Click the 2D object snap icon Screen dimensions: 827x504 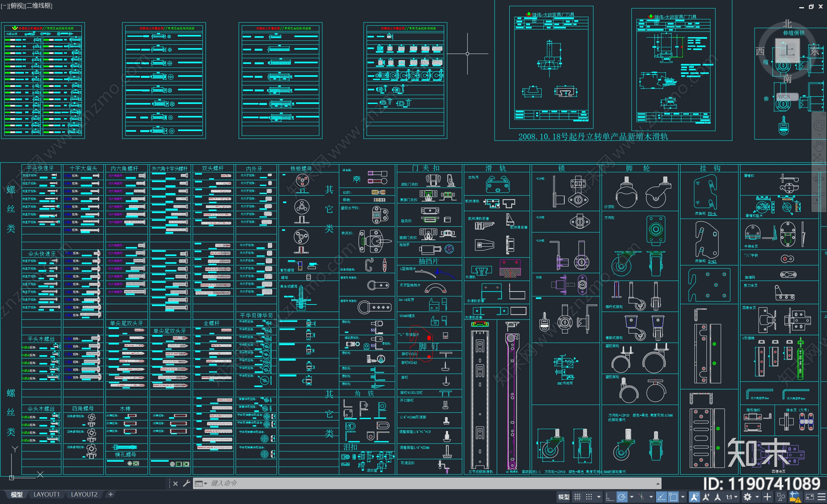(x=673, y=497)
